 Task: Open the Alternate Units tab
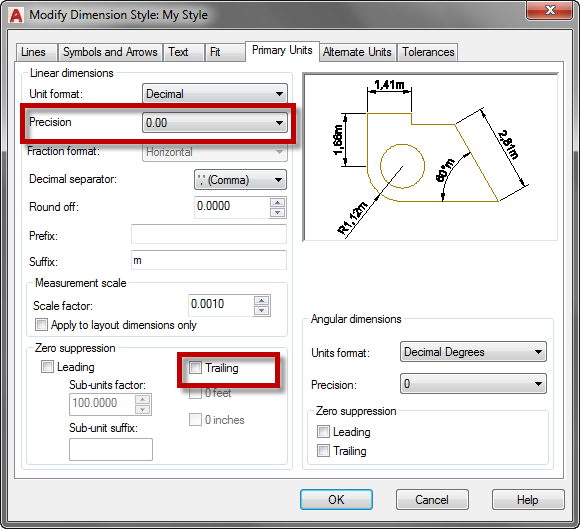[x=357, y=52]
